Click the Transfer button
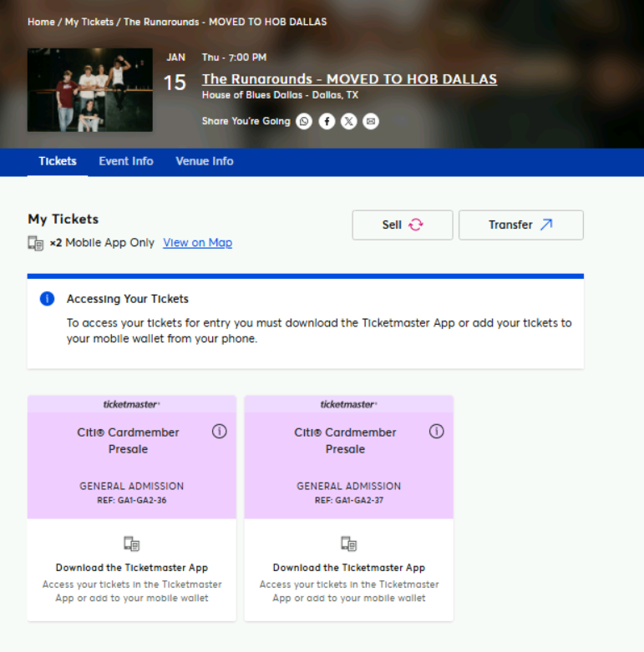 521,225
